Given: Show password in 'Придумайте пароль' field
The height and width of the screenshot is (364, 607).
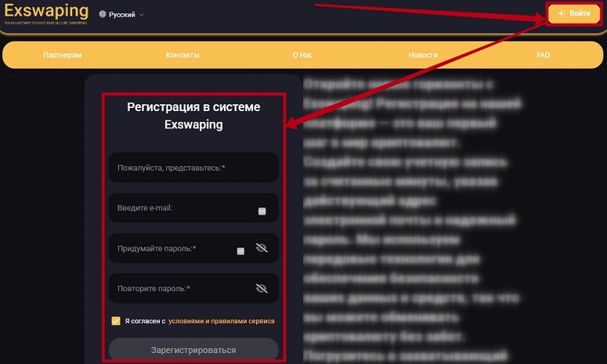Looking at the screenshot, I should (x=262, y=247).
